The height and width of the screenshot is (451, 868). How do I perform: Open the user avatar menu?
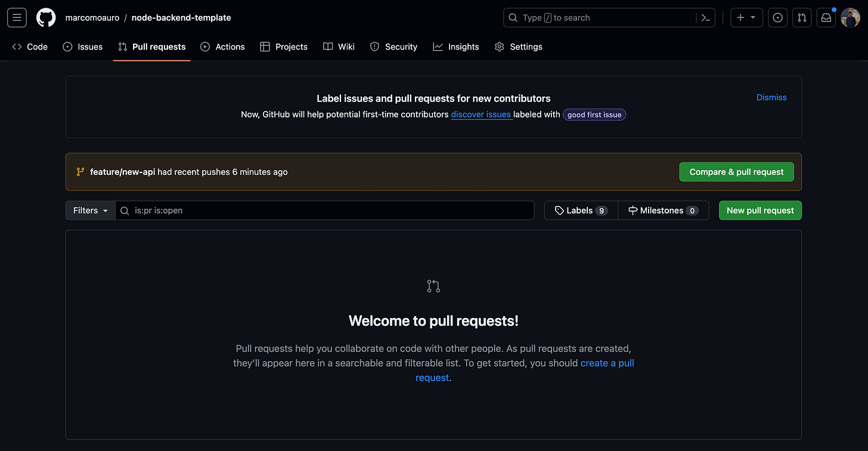coord(850,18)
